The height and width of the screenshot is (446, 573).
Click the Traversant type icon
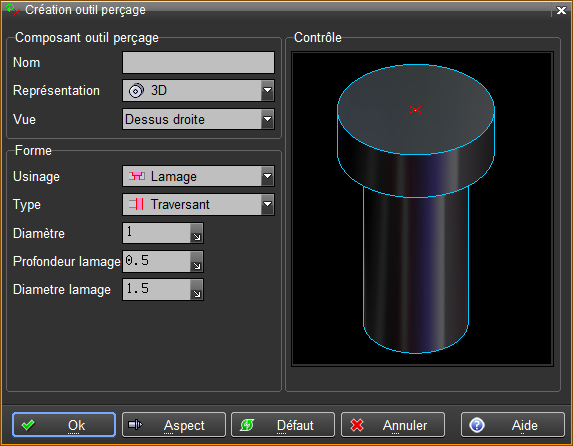(136, 204)
